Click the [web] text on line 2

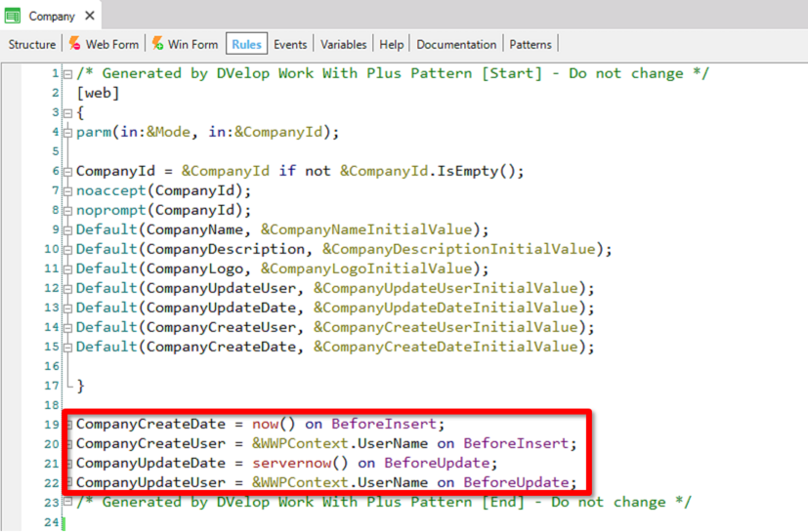tap(98, 93)
